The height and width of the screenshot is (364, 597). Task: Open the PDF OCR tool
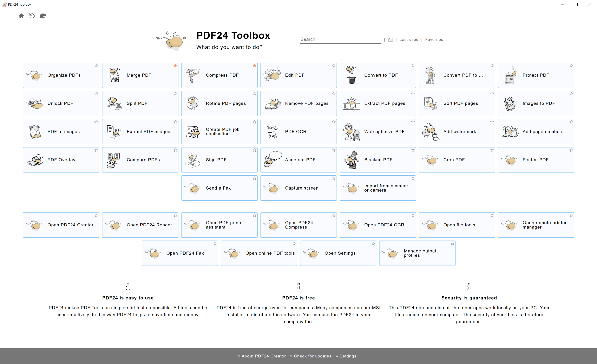pos(298,131)
